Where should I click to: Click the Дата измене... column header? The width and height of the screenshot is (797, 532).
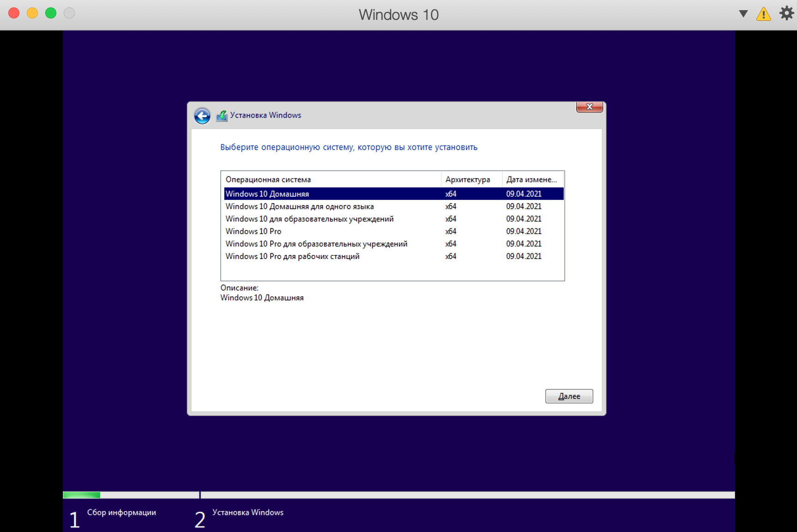coord(533,180)
